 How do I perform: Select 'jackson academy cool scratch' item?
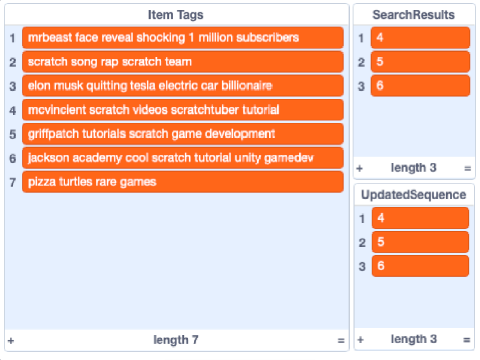183,158
